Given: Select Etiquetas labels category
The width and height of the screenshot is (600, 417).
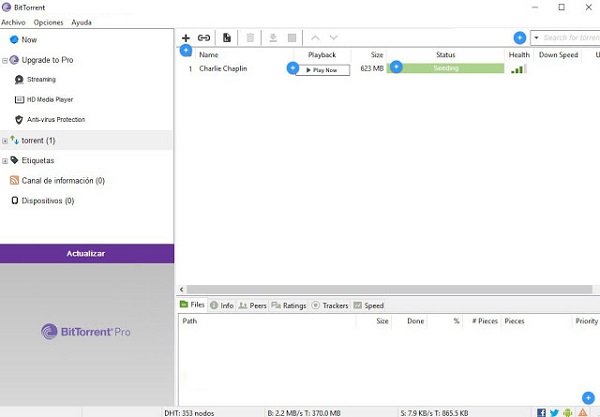Looking at the screenshot, I should point(38,161).
